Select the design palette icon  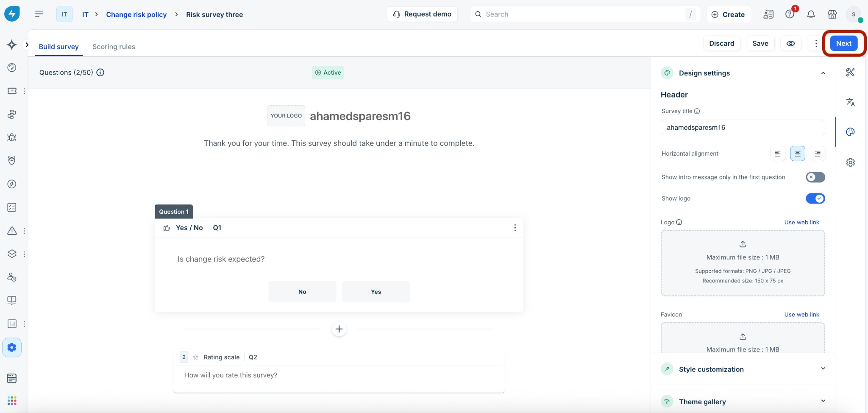coord(850,132)
